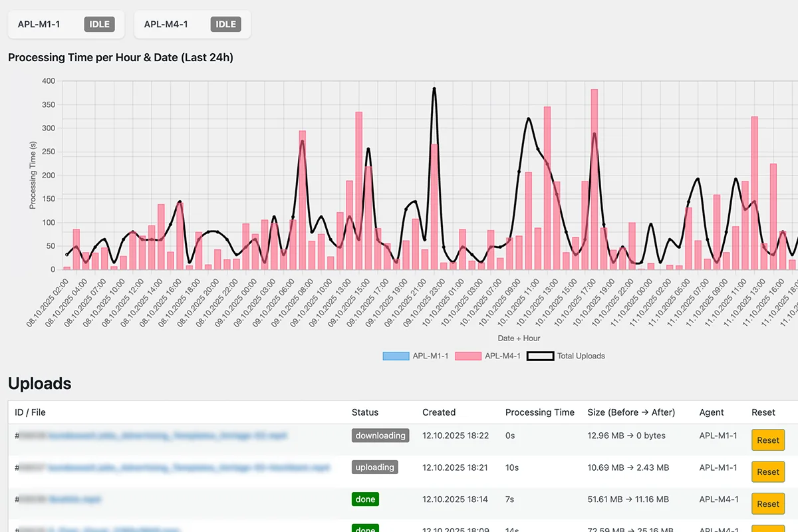798x532 pixels.
Task: Click Reset on the 18:14 done upload
Action: pos(767,503)
